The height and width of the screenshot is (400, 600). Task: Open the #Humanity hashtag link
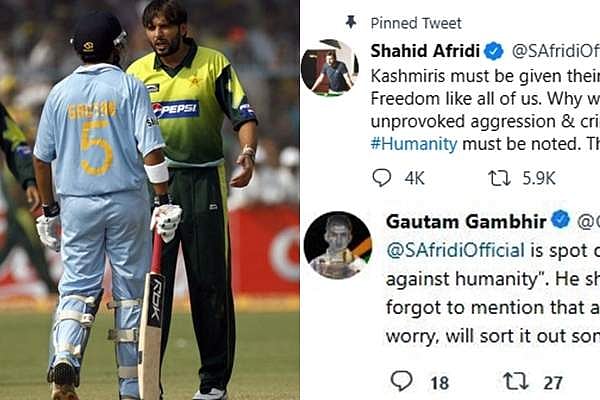tap(414, 144)
